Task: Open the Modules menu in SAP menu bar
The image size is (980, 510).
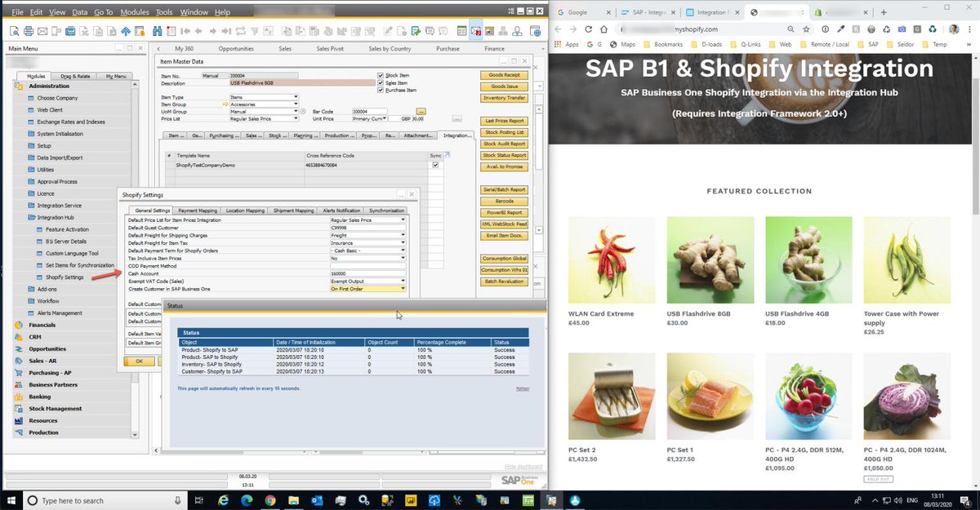Action: point(135,12)
